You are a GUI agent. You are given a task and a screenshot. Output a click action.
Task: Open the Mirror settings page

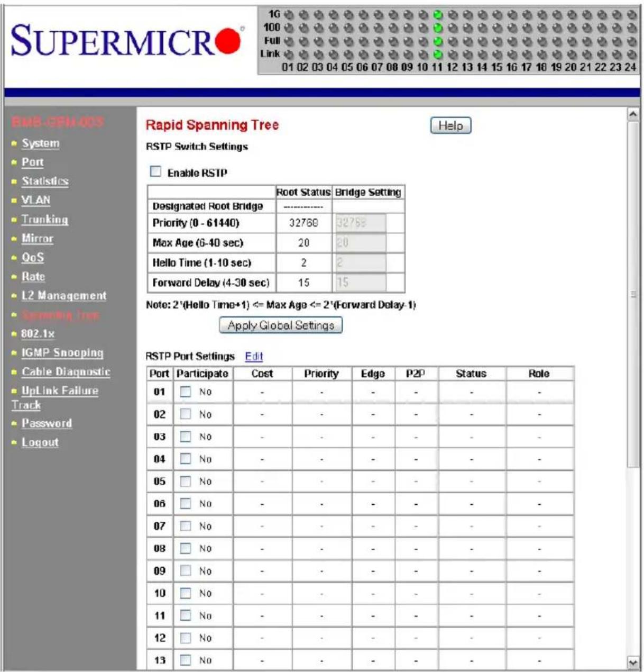[x=38, y=239]
